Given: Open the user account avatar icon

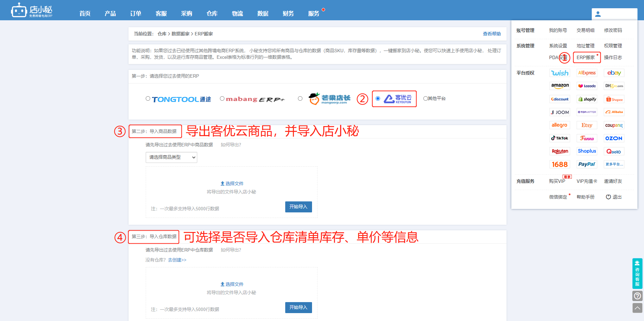Looking at the screenshot, I should [598, 14].
